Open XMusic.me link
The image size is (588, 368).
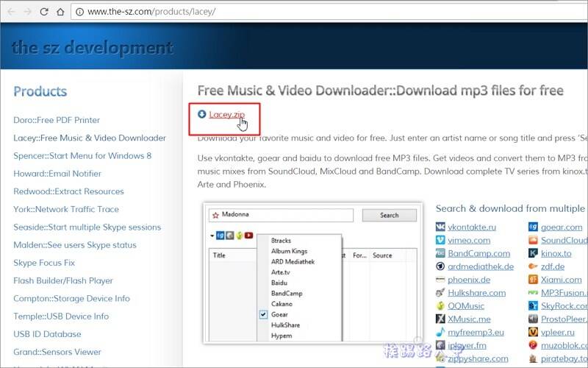469,319
